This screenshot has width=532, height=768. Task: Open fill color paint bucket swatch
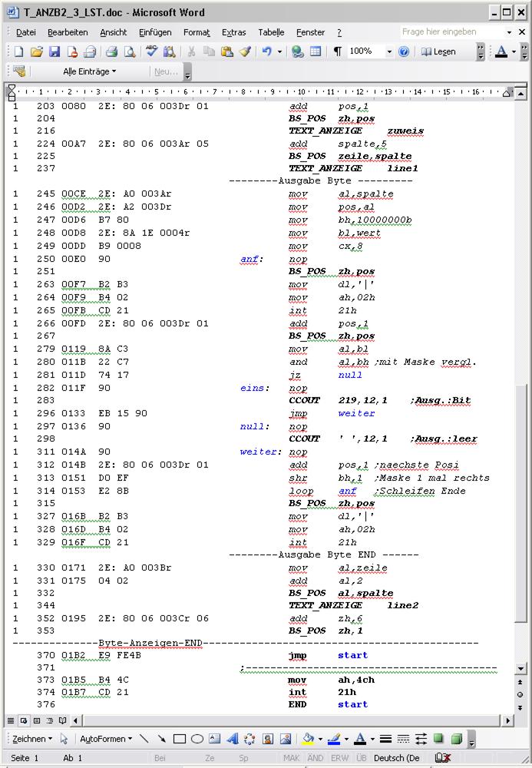click(309, 739)
